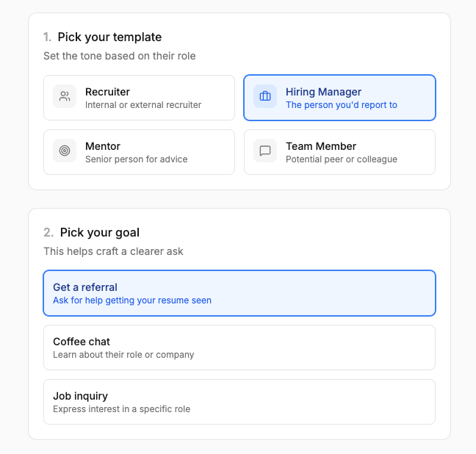This screenshot has width=476, height=454.
Task: Choose the Hiring Manager template
Action: (x=339, y=97)
